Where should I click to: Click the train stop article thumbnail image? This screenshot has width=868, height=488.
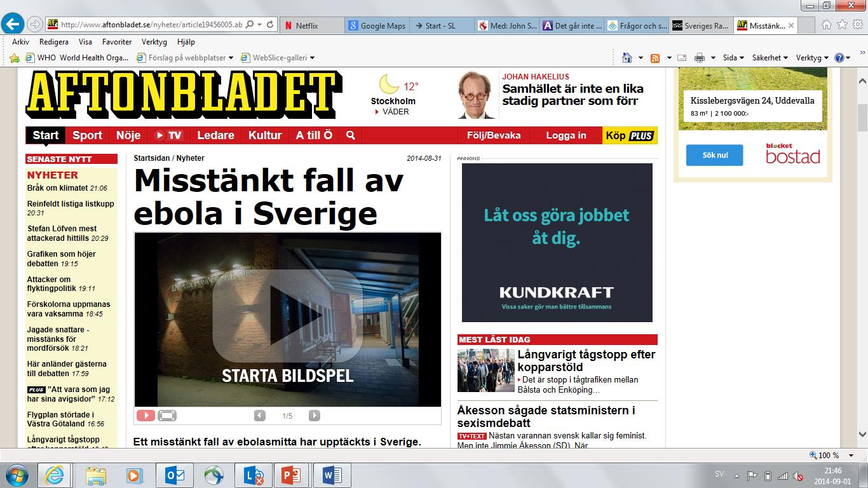click(x=485, y=370)
